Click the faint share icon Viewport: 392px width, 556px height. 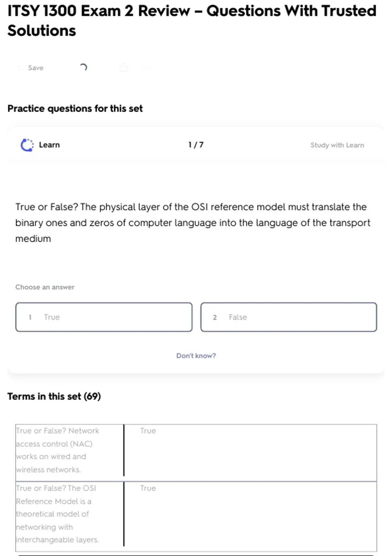123,68
